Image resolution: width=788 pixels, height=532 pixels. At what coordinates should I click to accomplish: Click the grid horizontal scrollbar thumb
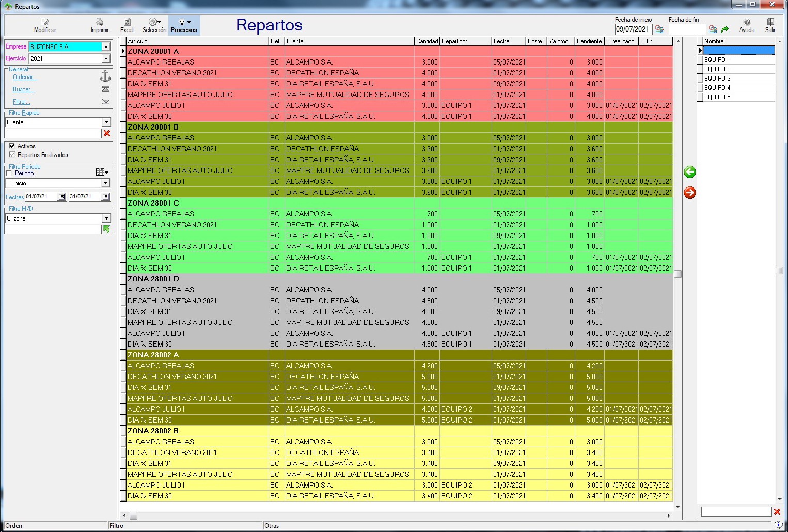point(133,515)
